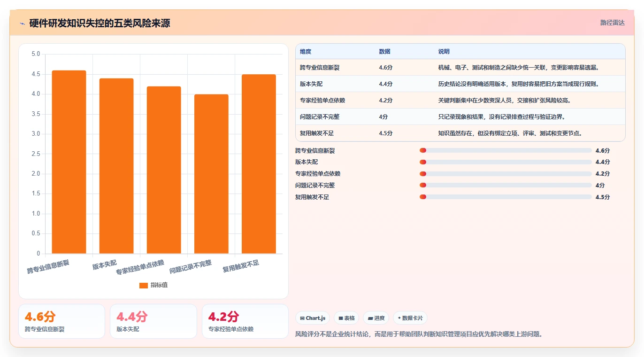644x357 pixels.
Task: Open the 路径雷达 label in the header
Action: tap(613, 23)
